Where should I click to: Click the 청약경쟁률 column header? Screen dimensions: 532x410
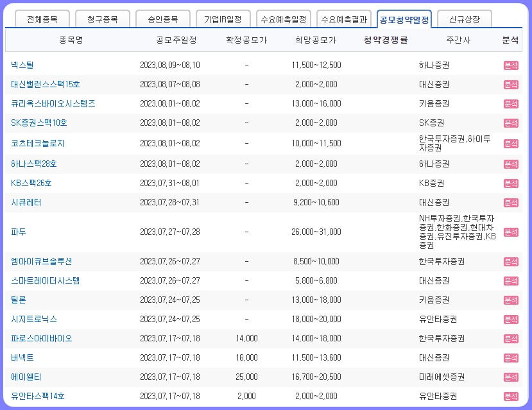tap(386, 40)
